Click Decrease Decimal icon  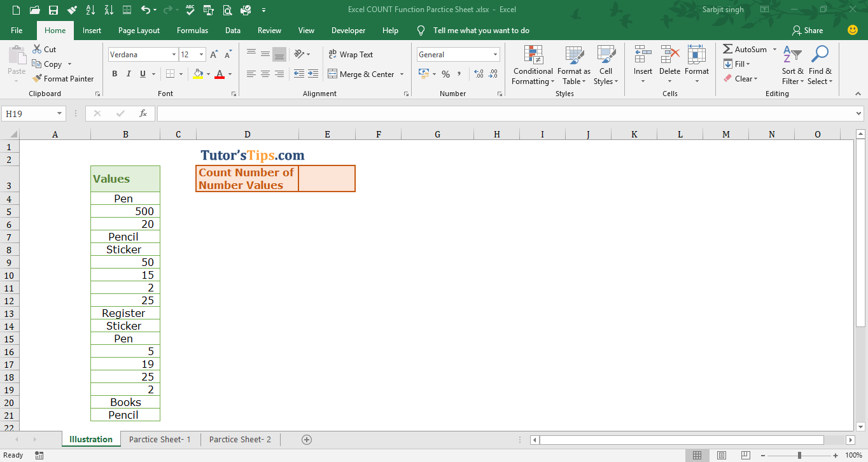[x=493, y=74]
